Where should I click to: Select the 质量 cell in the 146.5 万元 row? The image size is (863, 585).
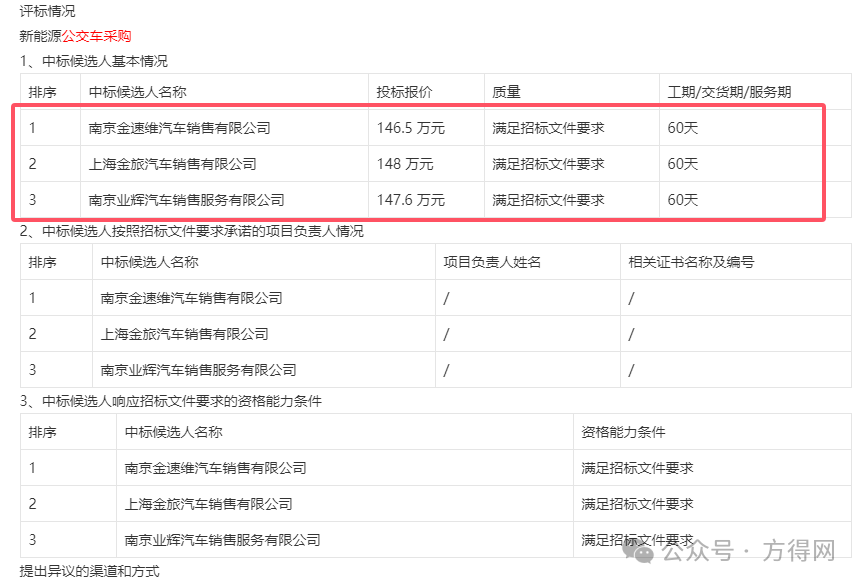tap(548, 128)
